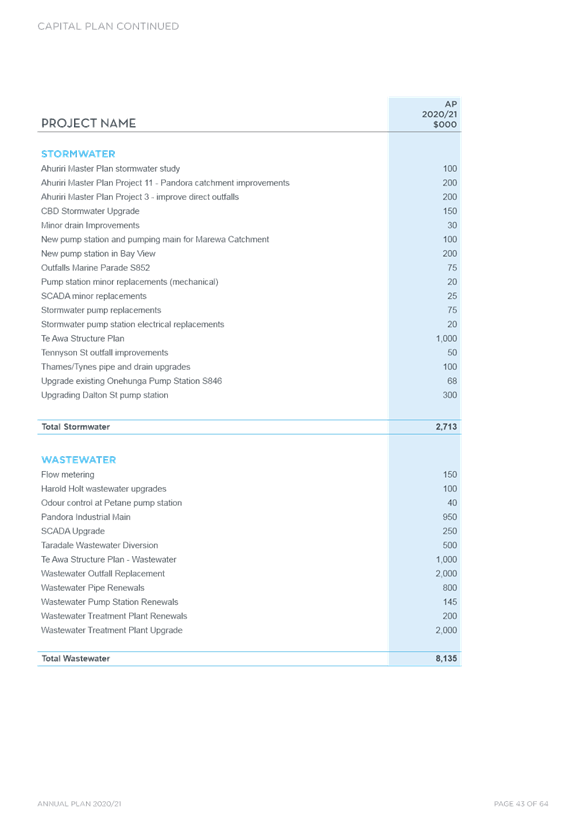Click the Pandora Industrial Main row

pos(249,517)
